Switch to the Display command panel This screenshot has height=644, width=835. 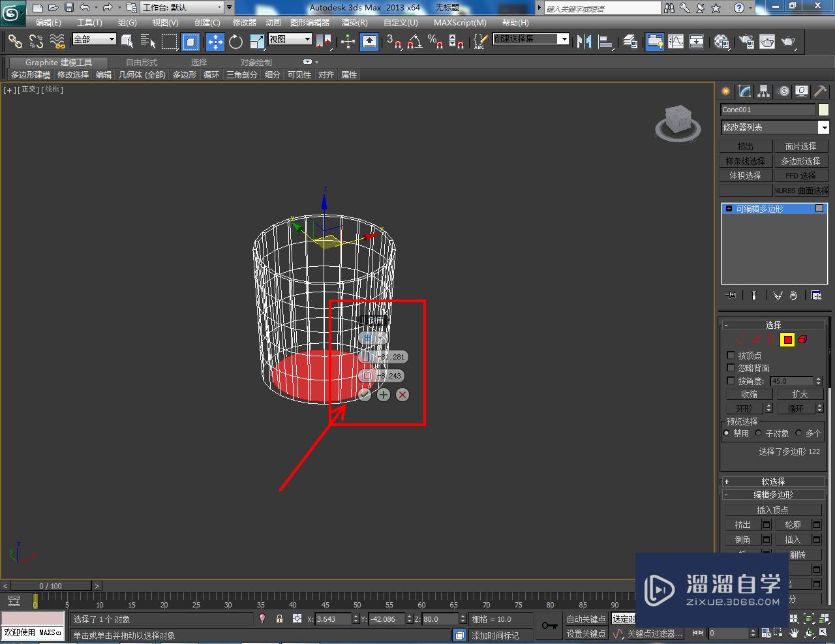802,91
